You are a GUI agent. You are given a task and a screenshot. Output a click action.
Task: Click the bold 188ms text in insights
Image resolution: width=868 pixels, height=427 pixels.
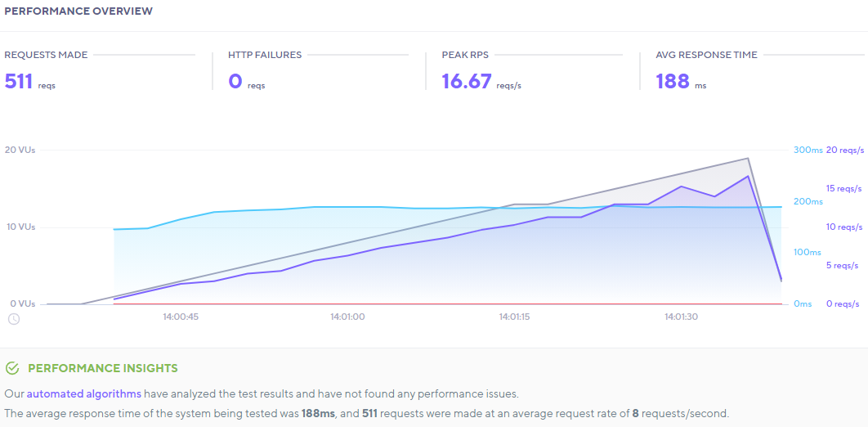tap(318, 413)
